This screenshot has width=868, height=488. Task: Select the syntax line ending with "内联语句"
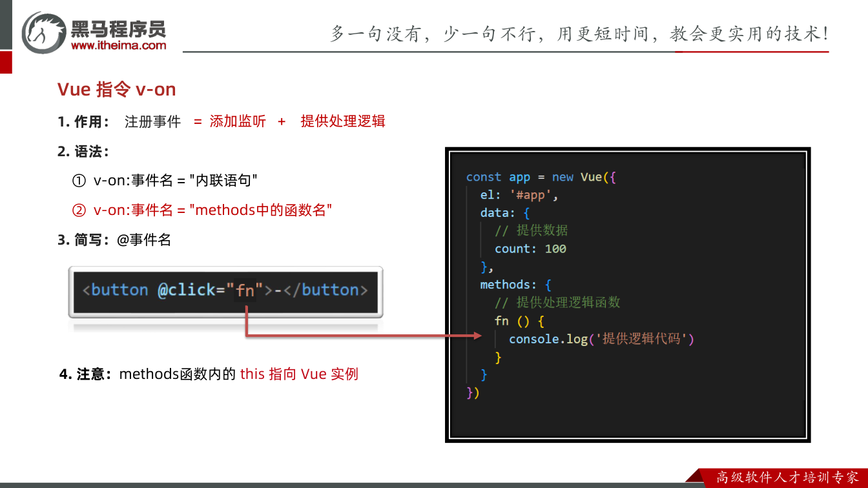coord(165,181)
